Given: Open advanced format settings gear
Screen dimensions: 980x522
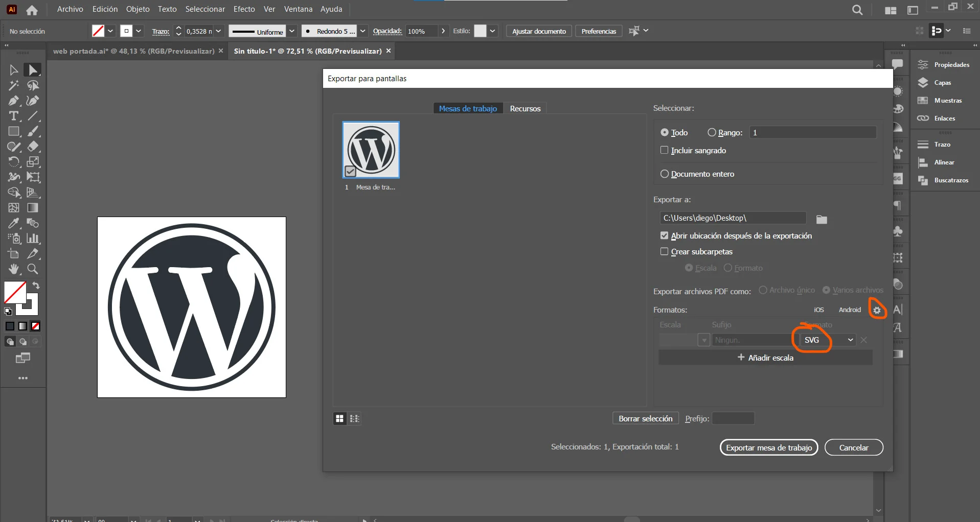Looking at the screenshot, I should (877, 310).
